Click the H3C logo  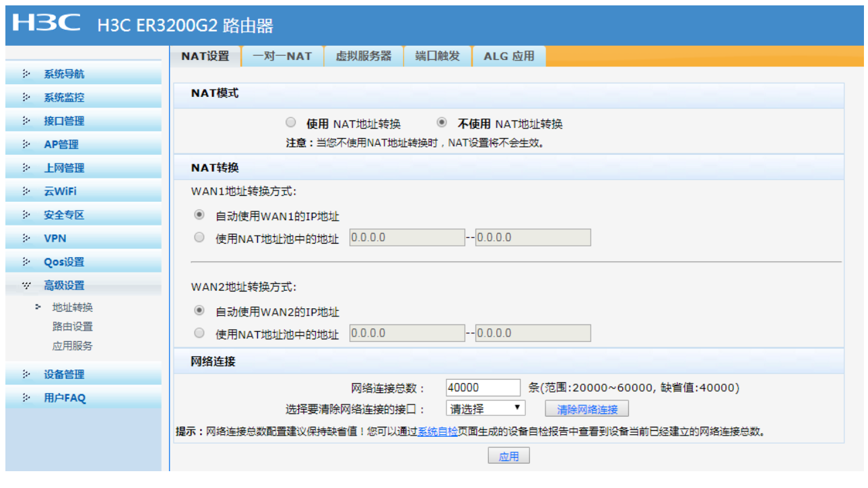(x=46, y=23)
